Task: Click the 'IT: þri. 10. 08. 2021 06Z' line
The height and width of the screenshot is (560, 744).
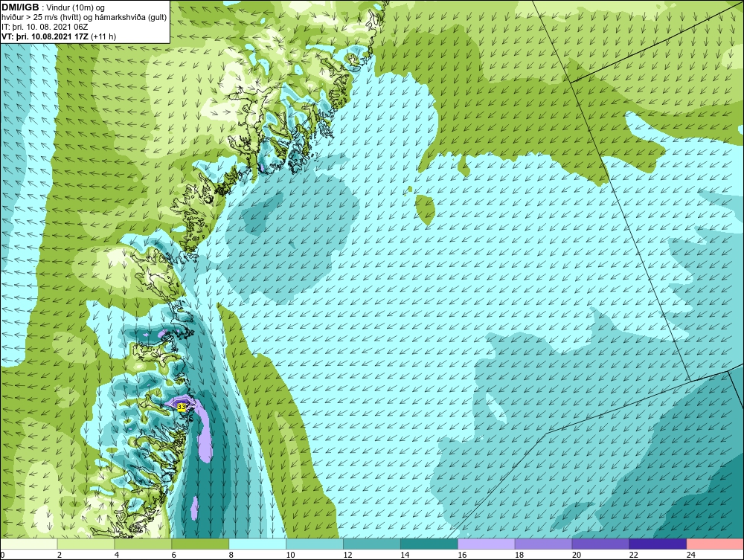Action: 45,27
